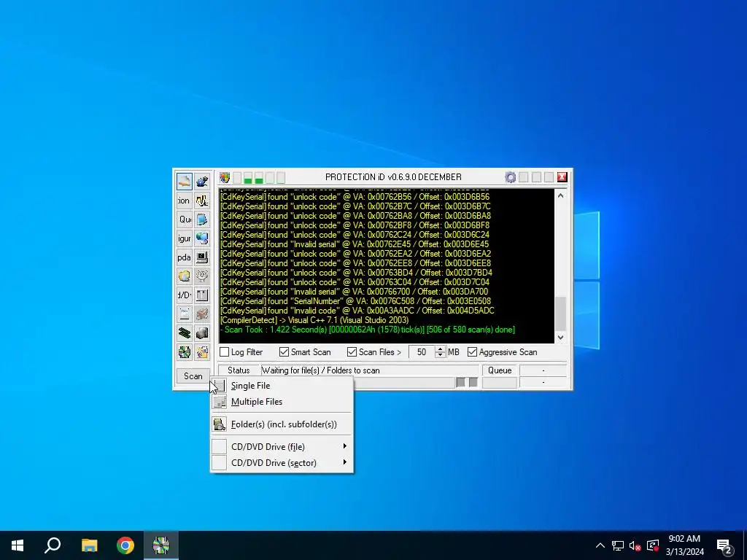Screen dimensions: 747x560
Task: Launch Google Chrome from taskbar
Action: pyautogui.click(x=125, y=545)
